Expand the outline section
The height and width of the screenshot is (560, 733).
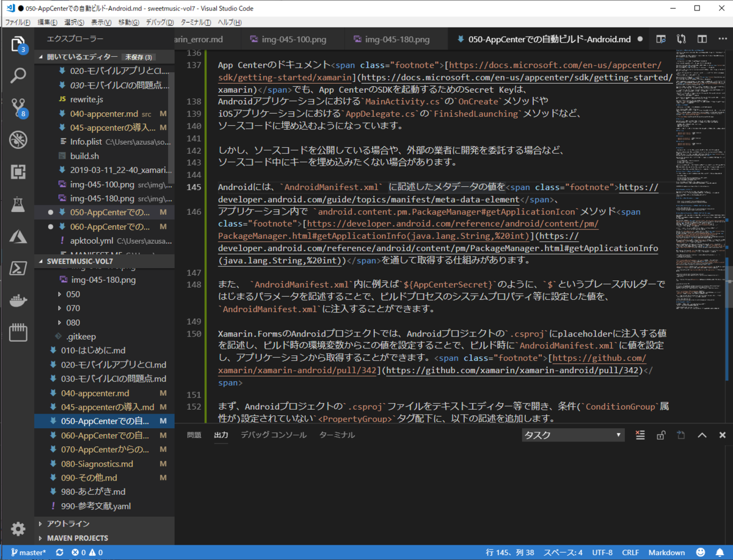click(104, 524)
